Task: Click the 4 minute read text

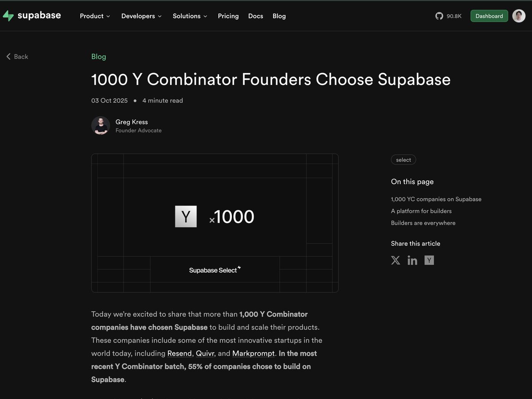Action: (163, 101)
